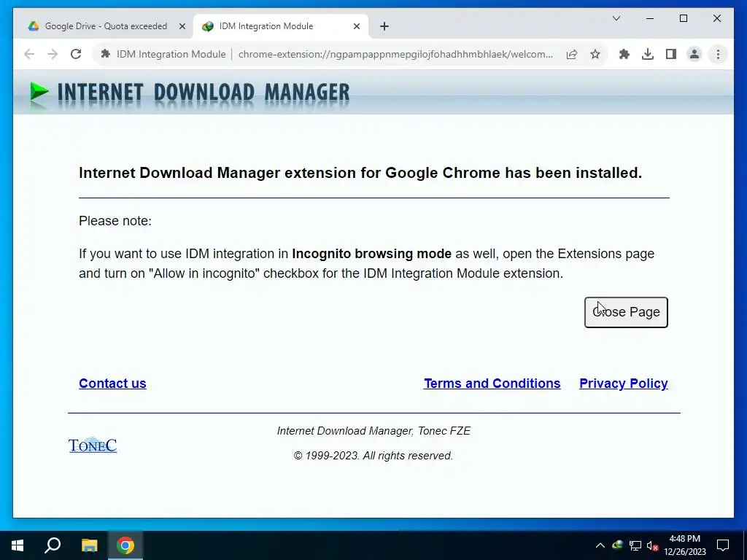Open network status tray icon

[x=635, y=545]
